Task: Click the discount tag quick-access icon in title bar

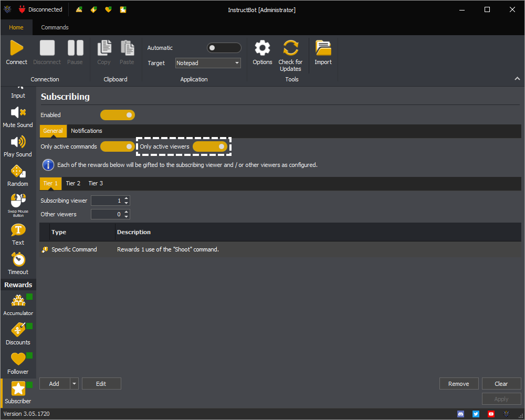Action: [94, 10]
